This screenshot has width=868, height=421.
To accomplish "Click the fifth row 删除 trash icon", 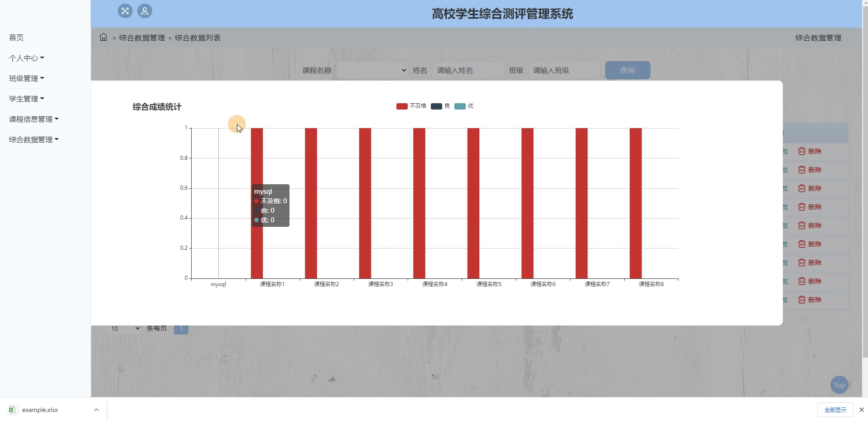I will click(801, 225).
